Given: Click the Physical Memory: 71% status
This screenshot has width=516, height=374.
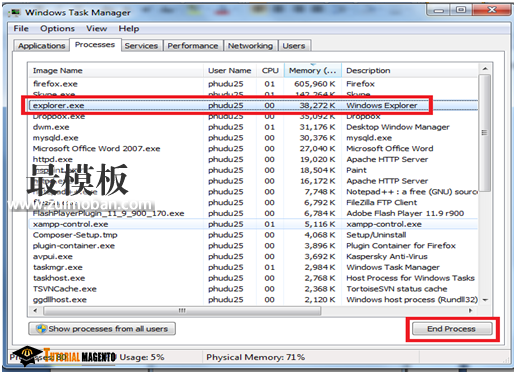Looking at the screenshot, I should pyautogui.click(x=255, y=357).
